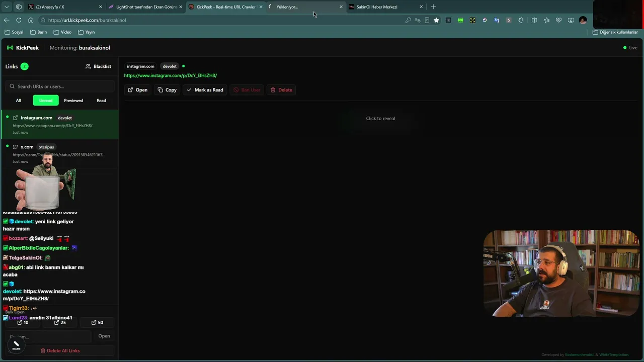
Task: Select the KickPeek Real-time URL Crawler tab
Action: coord(226,7)
